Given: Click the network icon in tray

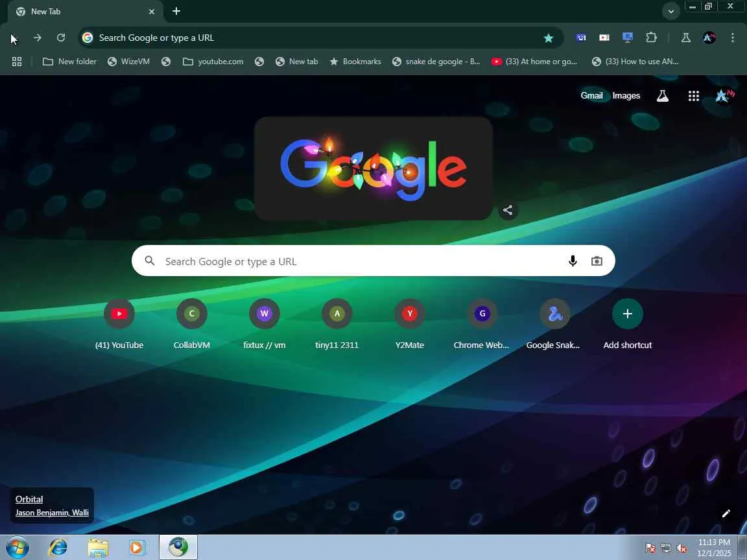Looking at the screenshot, I should point(666,548).
